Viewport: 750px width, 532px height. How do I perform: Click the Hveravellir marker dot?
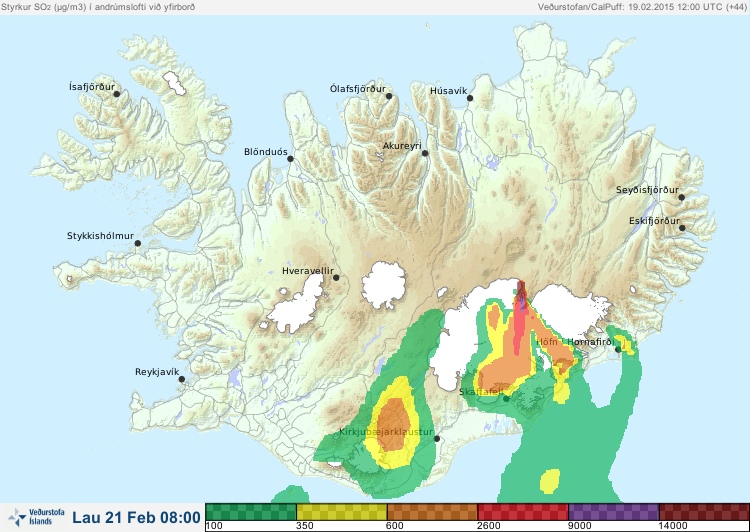tap(336, 277)
